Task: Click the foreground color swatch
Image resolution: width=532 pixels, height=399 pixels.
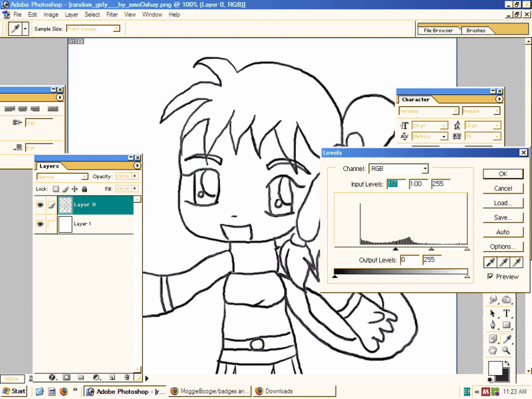Action: [x=495, y=368]
